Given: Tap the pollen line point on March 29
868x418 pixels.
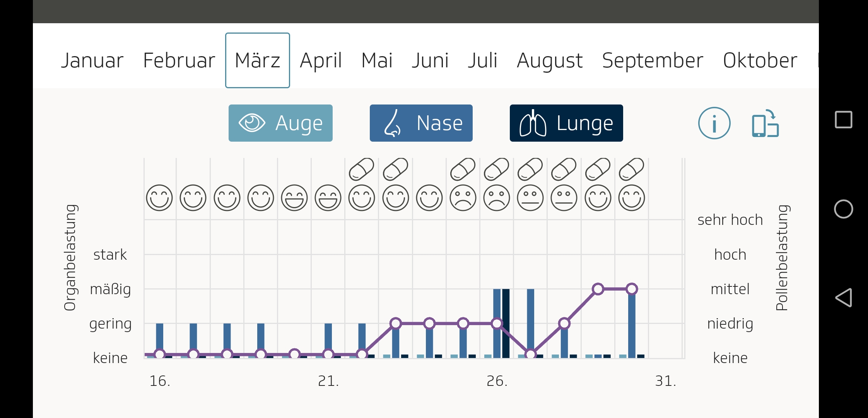Looking at the screenshot, I should click(x=598, y=289).
